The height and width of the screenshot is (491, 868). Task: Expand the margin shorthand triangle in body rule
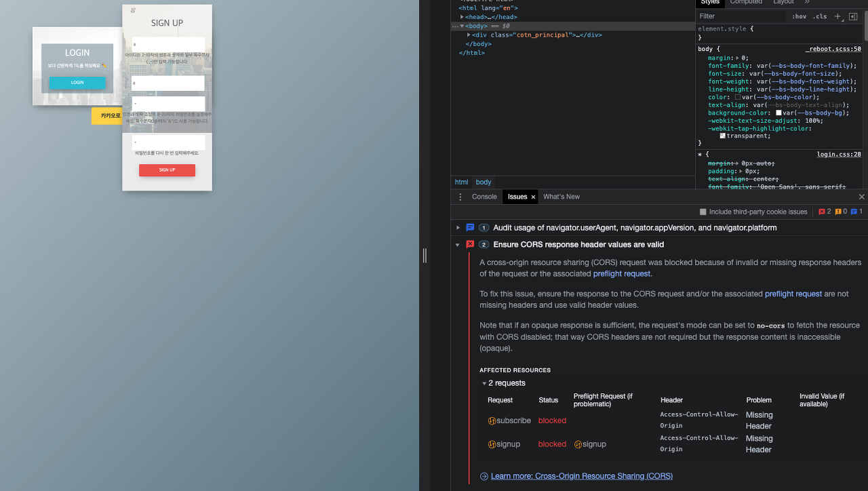738,58
